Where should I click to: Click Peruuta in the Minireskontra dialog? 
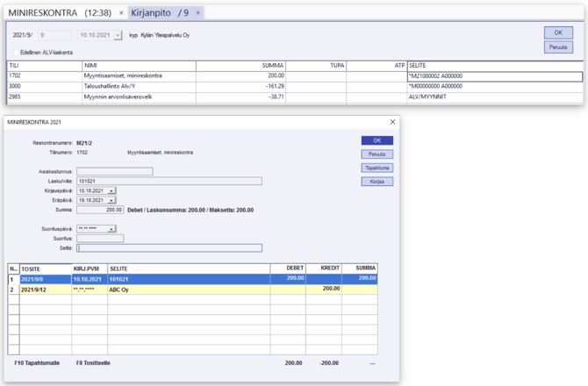(376, 154)
